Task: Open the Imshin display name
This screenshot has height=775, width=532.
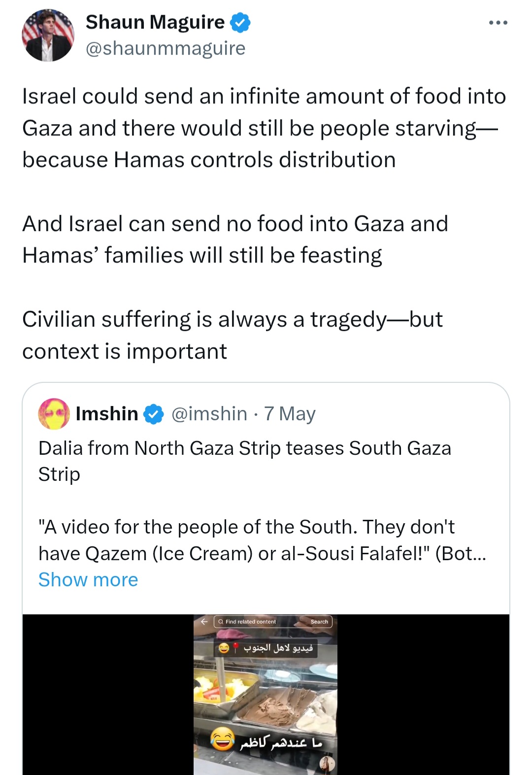Action: 107,414
